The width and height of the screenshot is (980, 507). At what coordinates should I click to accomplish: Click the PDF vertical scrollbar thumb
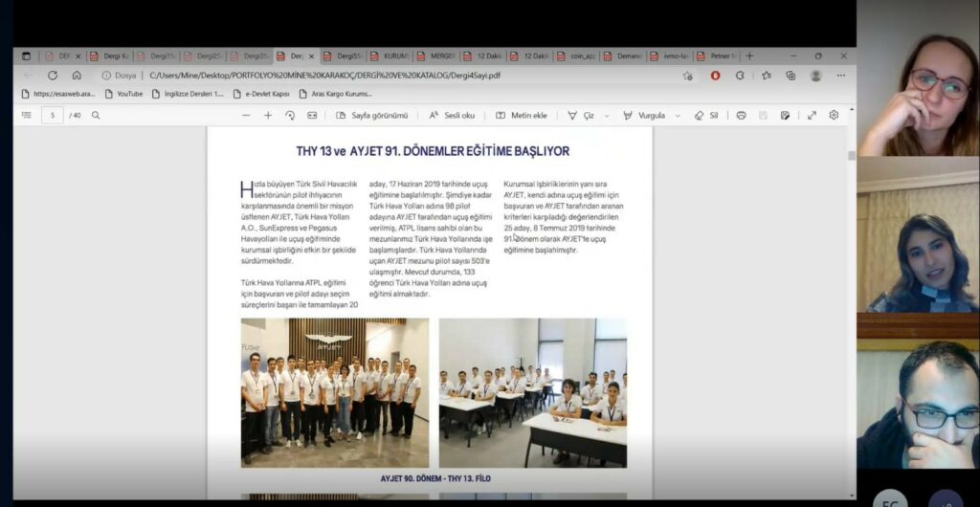click(851, 156)
